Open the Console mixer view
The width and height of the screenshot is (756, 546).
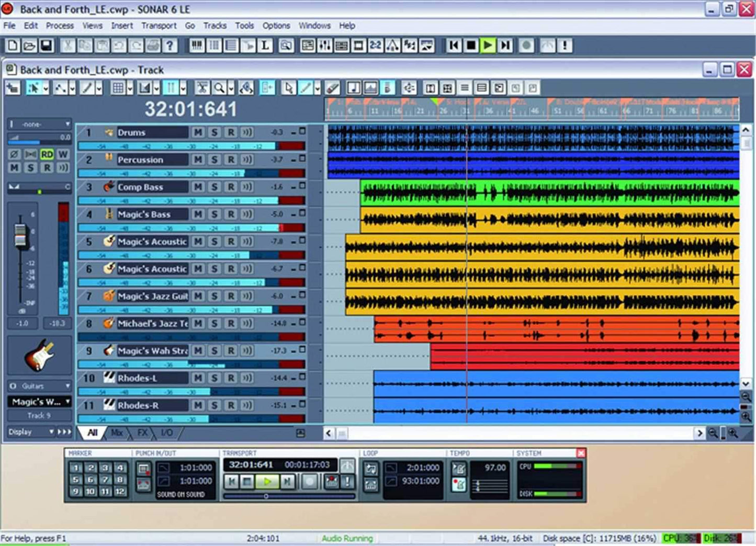(324, 45)
